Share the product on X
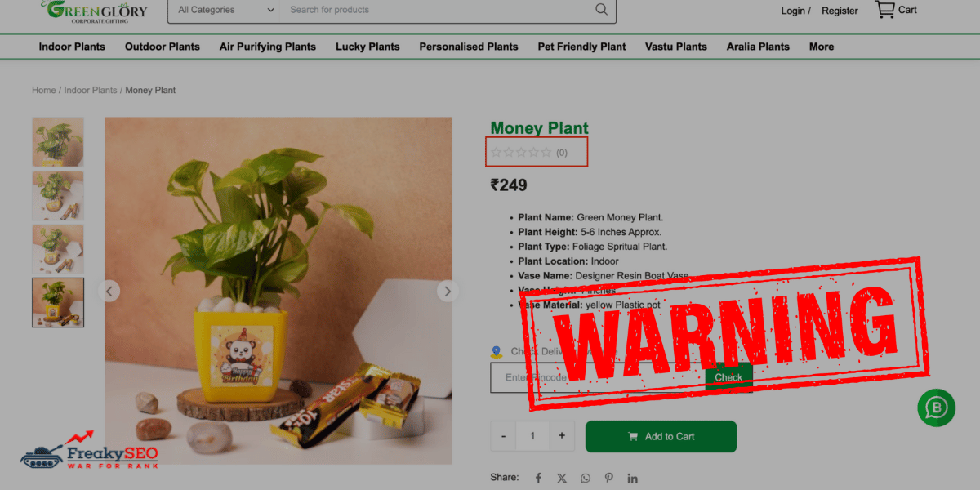Image resolution: width=980 pixels, height=490 pixels. click(x=562, y=479)
